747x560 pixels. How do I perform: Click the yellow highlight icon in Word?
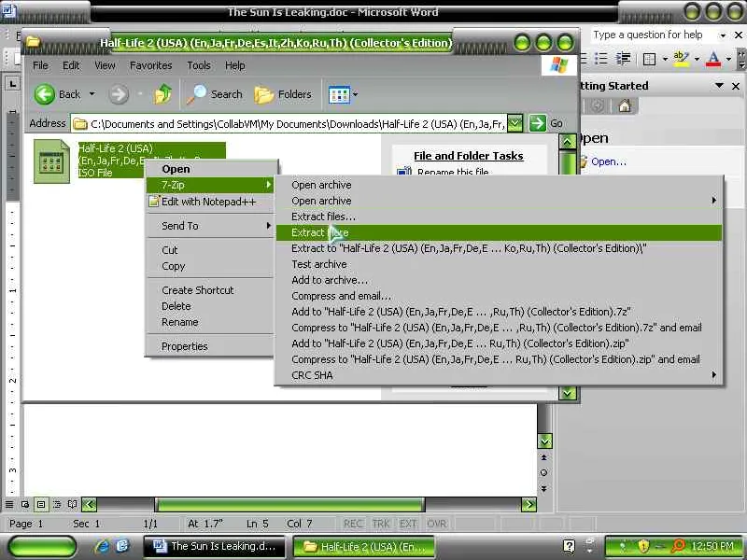[x=682, y=59]
